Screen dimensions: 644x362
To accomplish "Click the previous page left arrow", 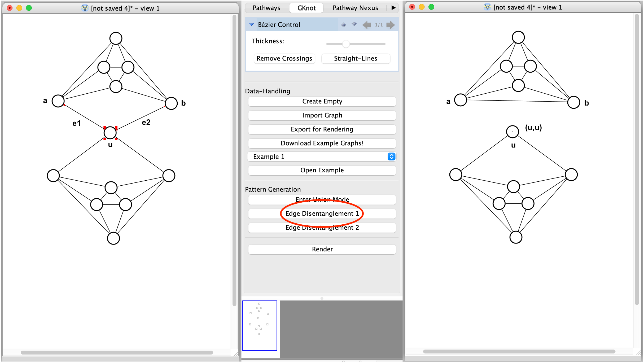I will [367, 25].
